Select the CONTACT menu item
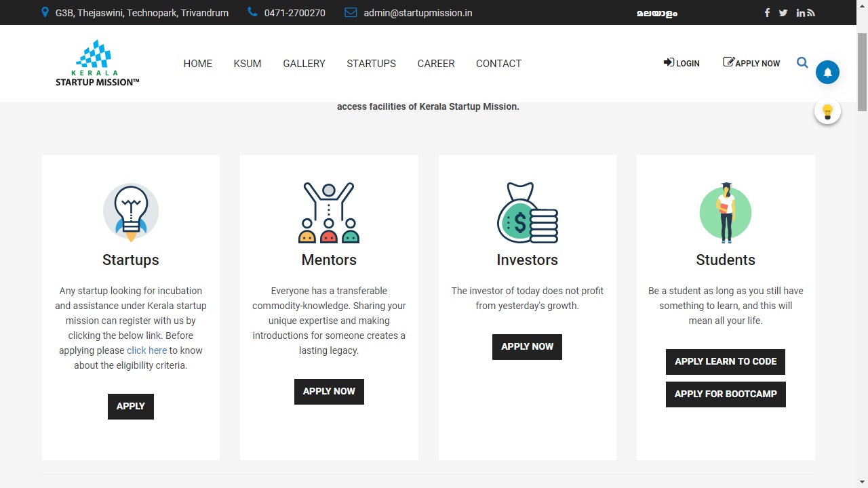 [x=498, y=63]
